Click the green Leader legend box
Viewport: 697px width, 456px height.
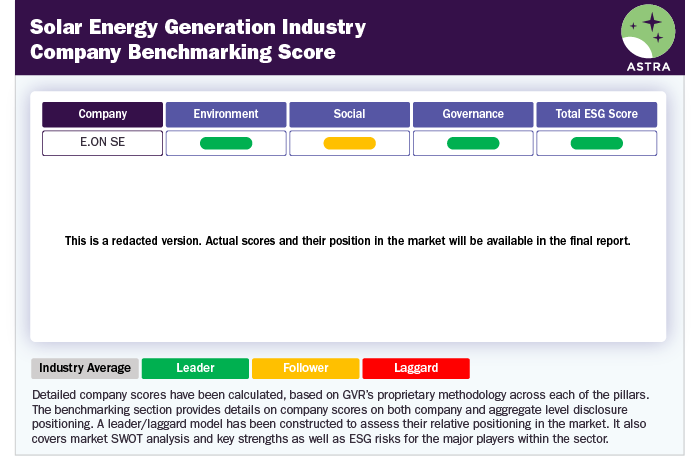tap(195, 368)
